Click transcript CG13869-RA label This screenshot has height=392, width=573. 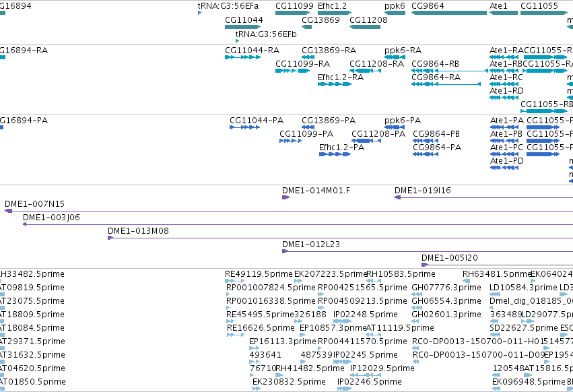coord(329,50)
